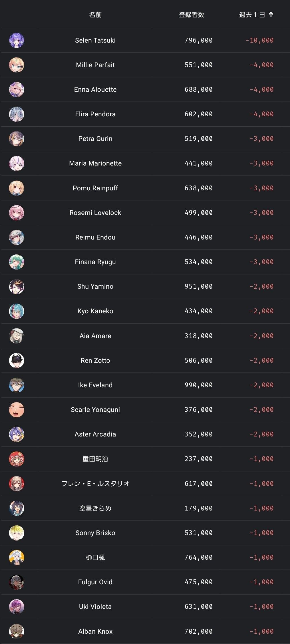Viewport: 290px width, 644px height.
Task: Click Ike Eveland's 990,000 subscriber count
Action: click(198, 385)
